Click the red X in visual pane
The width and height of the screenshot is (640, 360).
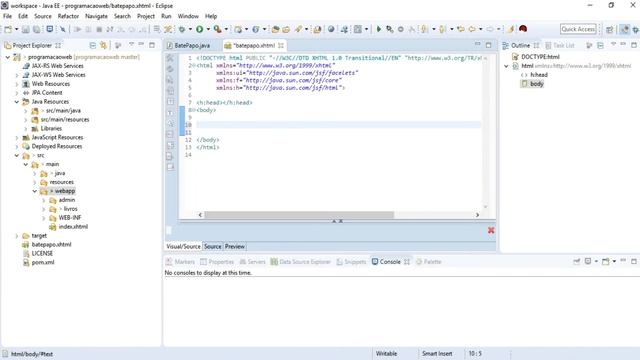pyautogui.click(x=491, y=230)
